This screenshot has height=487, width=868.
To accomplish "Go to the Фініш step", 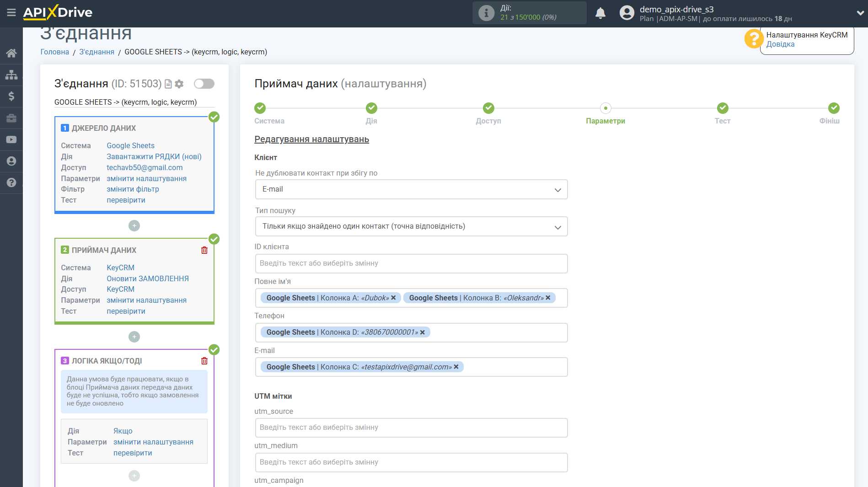I will (x=834, y=108).
